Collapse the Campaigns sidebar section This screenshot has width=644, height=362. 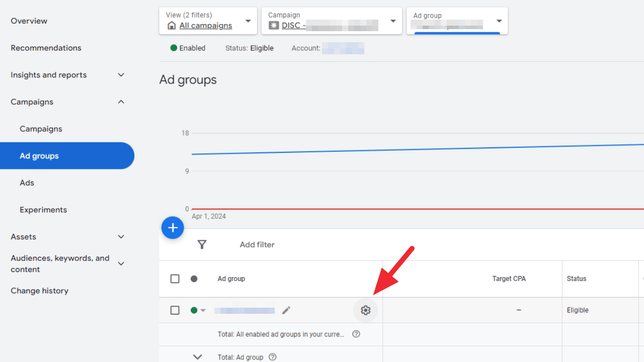(121, 102)
